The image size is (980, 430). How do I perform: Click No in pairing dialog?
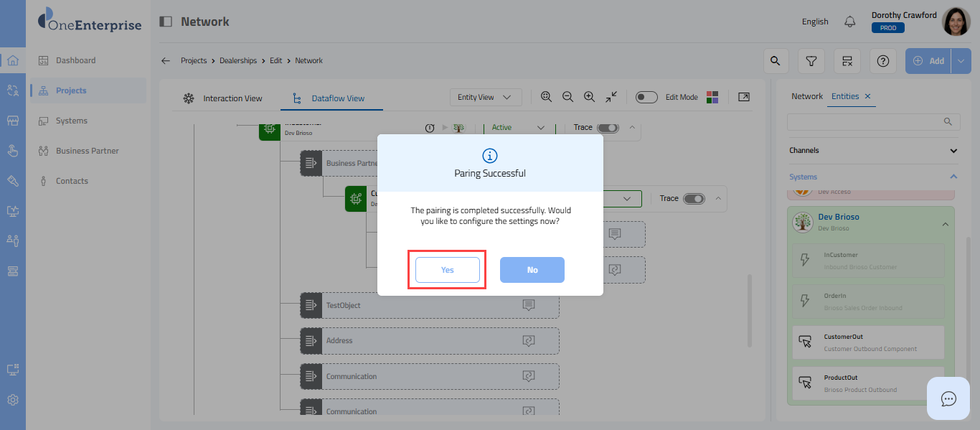[x=532, y=270]
